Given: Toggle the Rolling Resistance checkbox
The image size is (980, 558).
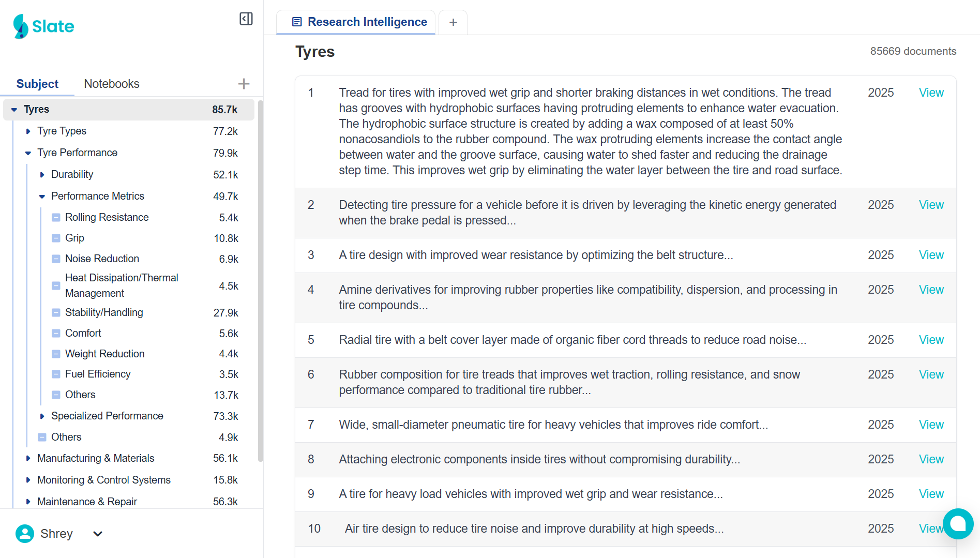Looking at the screenshot, I should tap(56, 218).
